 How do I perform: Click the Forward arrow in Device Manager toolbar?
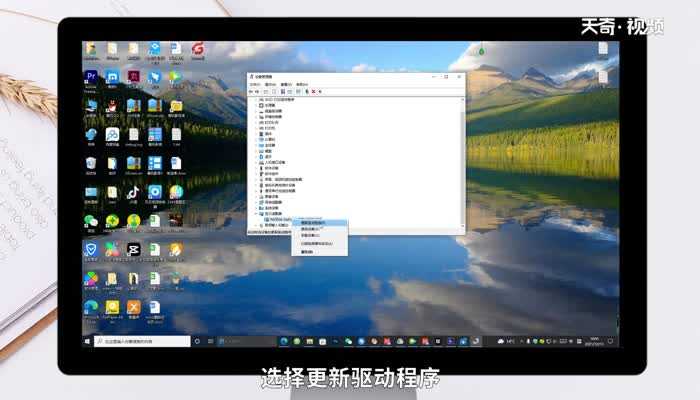(257, 92)
